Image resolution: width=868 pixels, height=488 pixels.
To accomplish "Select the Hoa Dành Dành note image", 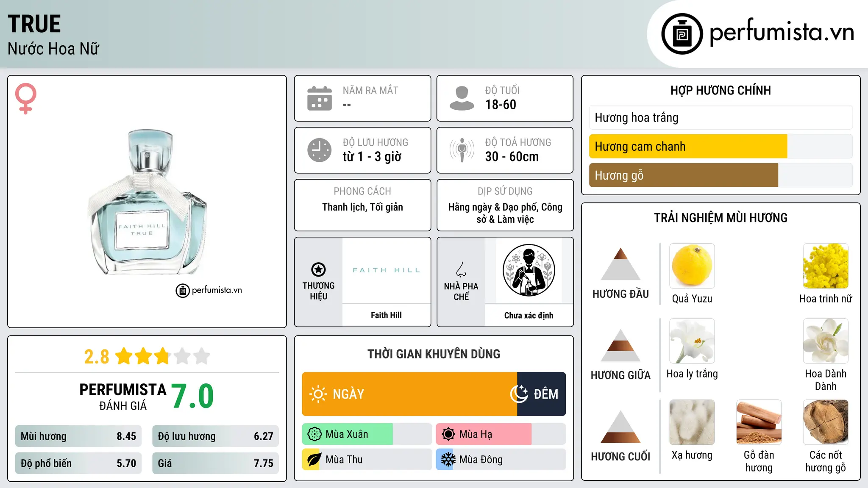I will (x=826, y=341).
